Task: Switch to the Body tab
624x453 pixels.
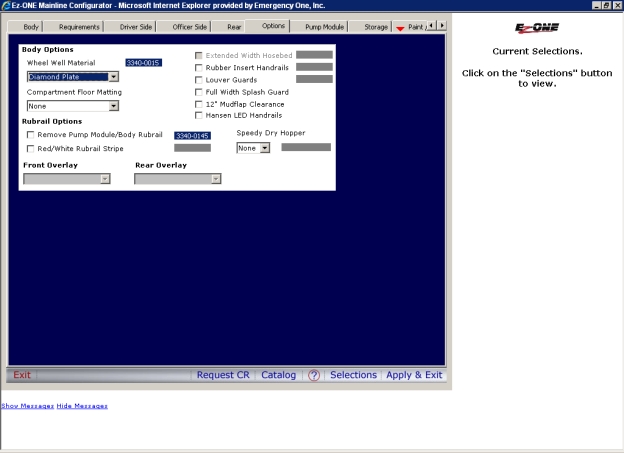Action: coord(25,27)
